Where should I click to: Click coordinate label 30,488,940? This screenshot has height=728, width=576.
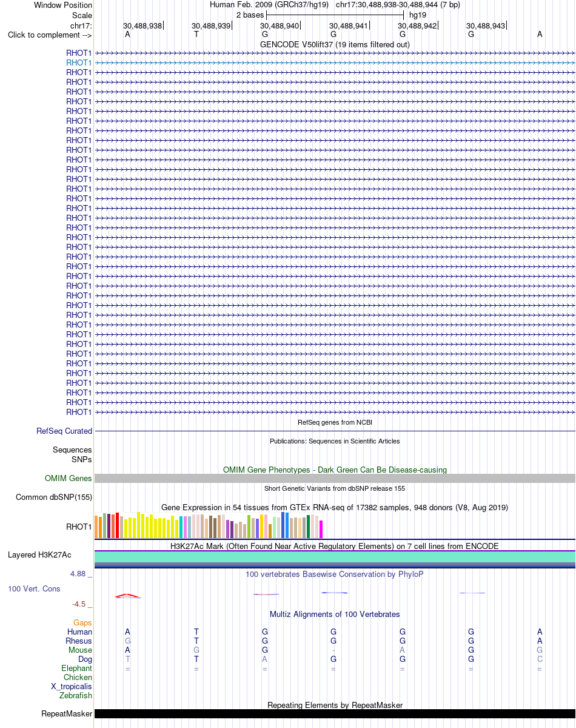tap(280, 26)
